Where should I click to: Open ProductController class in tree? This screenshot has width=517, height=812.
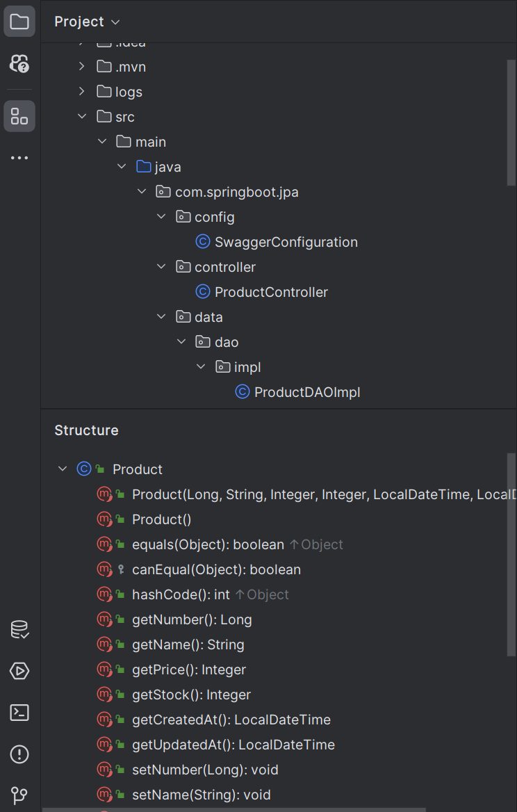coord(271,292)
